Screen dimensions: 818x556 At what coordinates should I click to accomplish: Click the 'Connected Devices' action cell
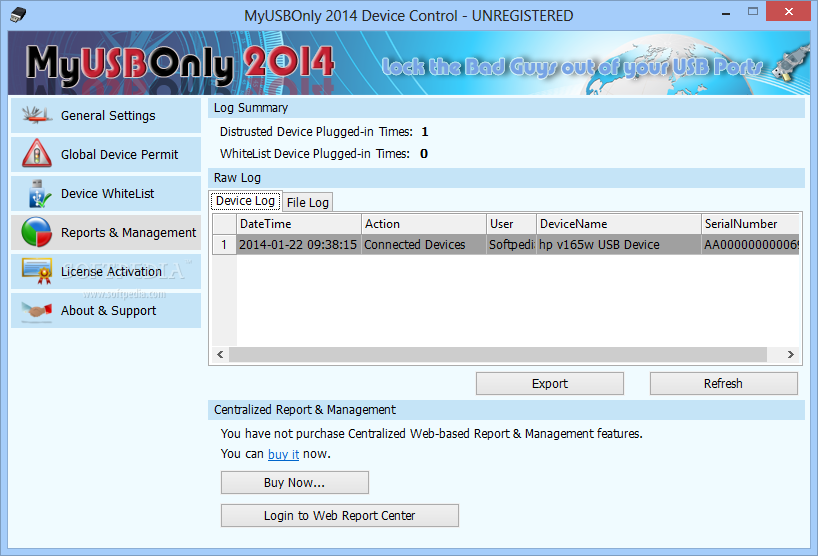424,245
